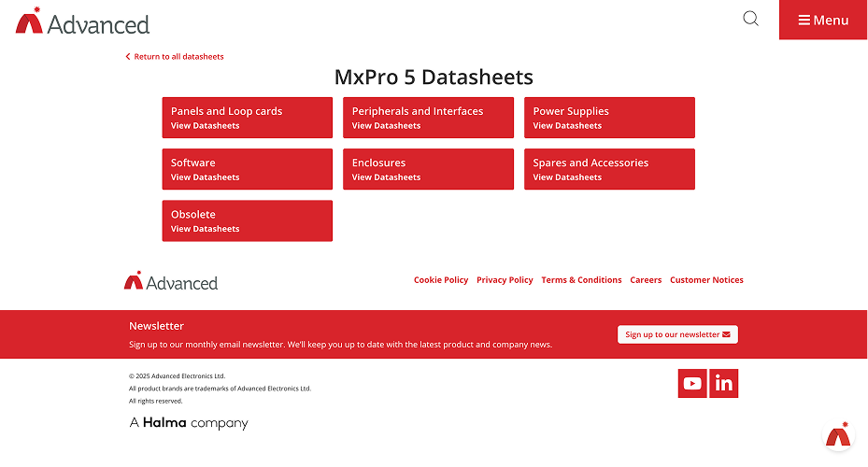This screenshot has height=467, width=868.
Task: Open the LinkedIn social icon
Action: [x=723, y=384]
